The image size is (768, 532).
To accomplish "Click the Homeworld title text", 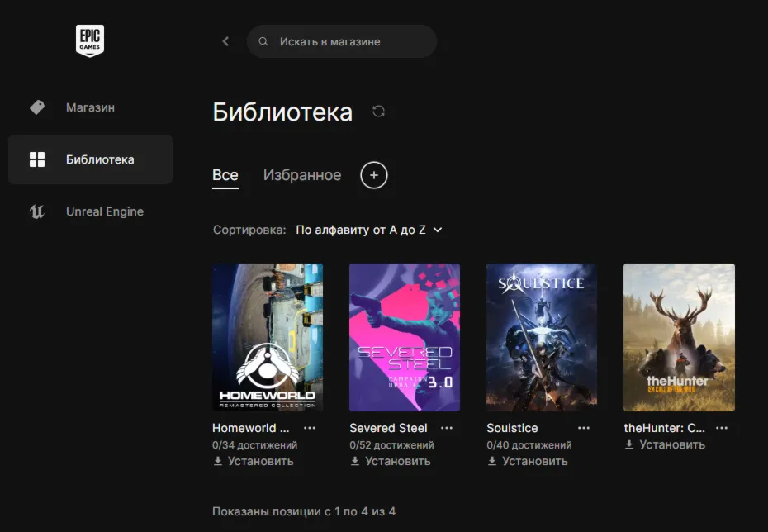I will point(251,428).
